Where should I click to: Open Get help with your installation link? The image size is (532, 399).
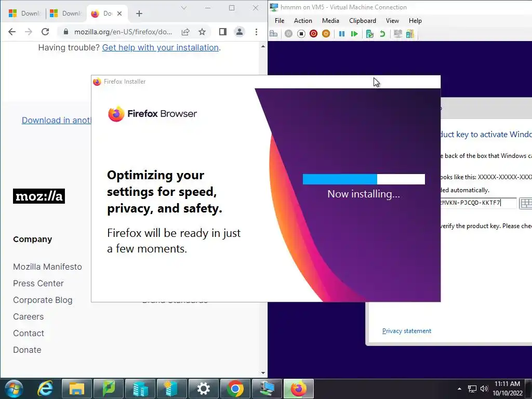tap(160, 47)
